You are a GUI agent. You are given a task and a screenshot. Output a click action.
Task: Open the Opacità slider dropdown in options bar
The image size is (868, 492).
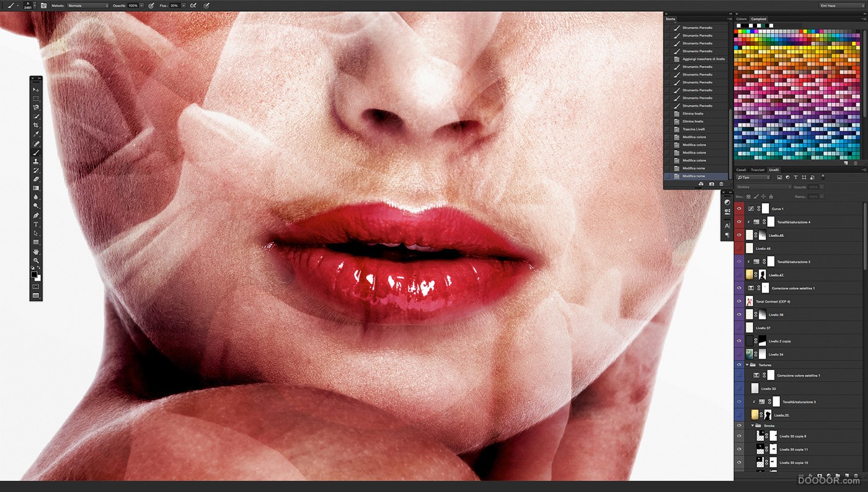coord(142,5)
